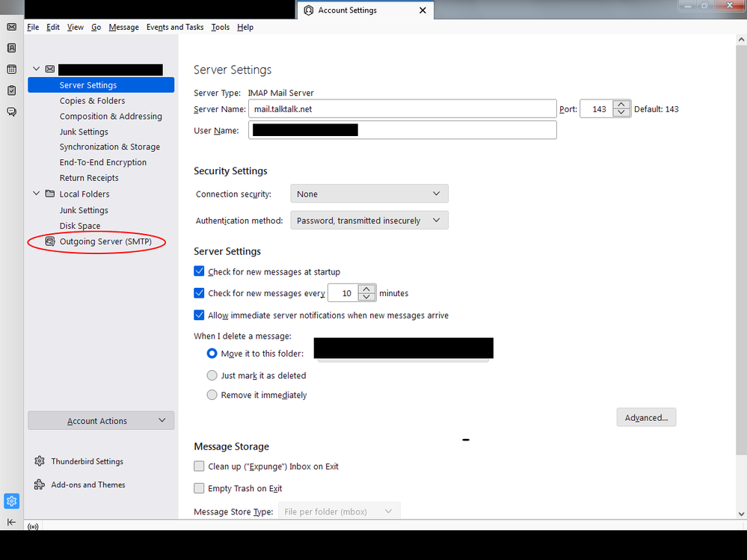The image size is (747, 560).
Task: Open the Message Store Type dropdown
Action: [339, 511]
